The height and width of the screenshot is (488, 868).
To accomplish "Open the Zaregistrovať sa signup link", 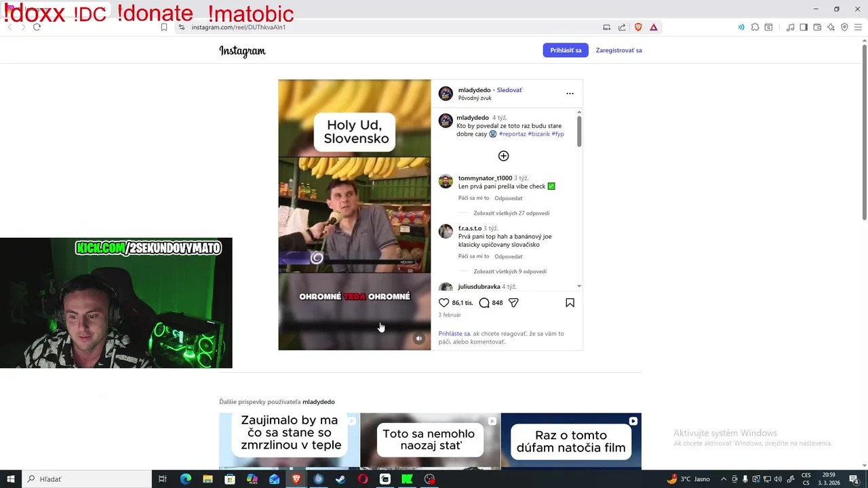I will (618, 50).
